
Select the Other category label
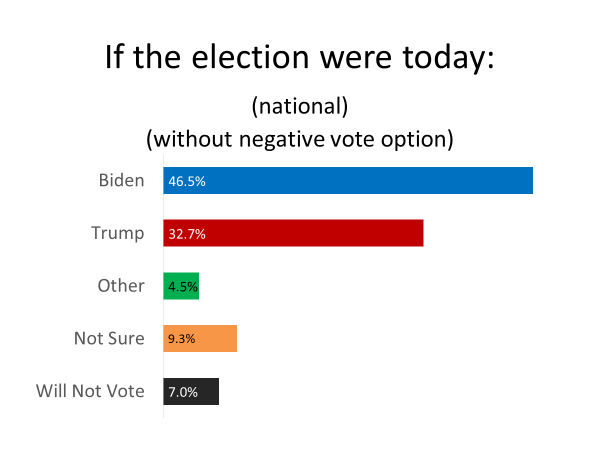[x=121, y=286]
